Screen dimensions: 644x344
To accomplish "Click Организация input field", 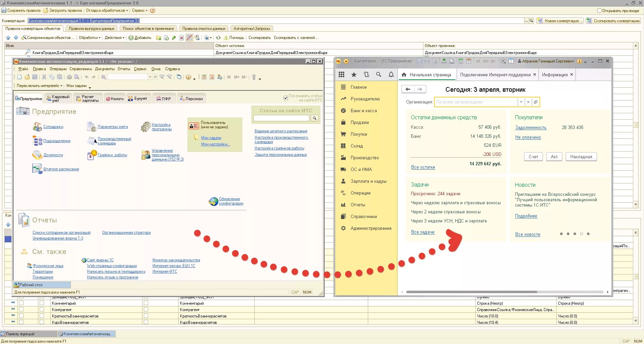I will click(476, 102).
